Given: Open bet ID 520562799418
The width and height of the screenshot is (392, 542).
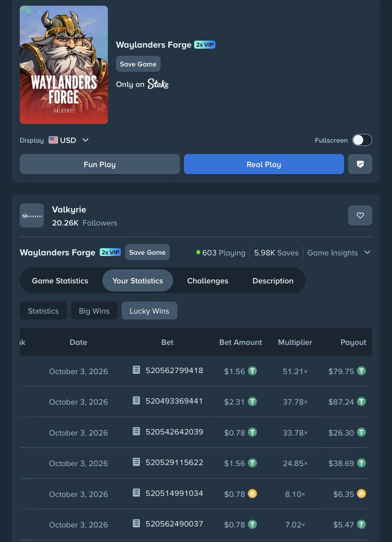Looking at the screenshot, I should tap(174, 370).
